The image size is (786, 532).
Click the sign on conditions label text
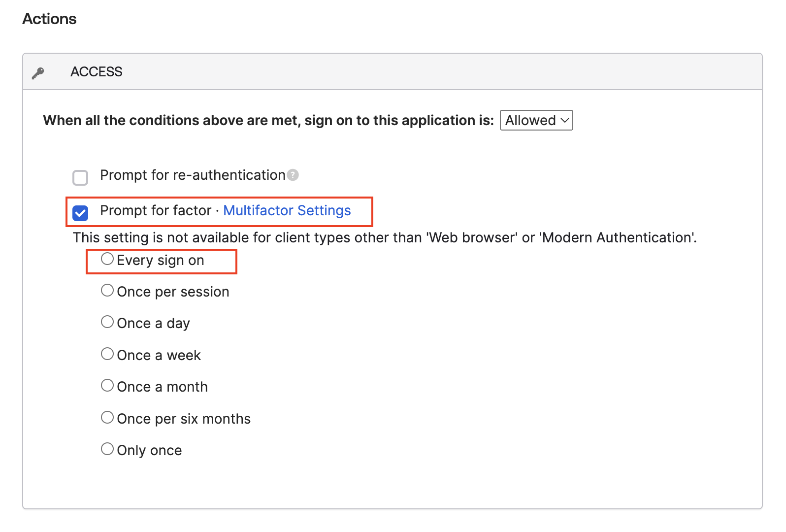268,121
